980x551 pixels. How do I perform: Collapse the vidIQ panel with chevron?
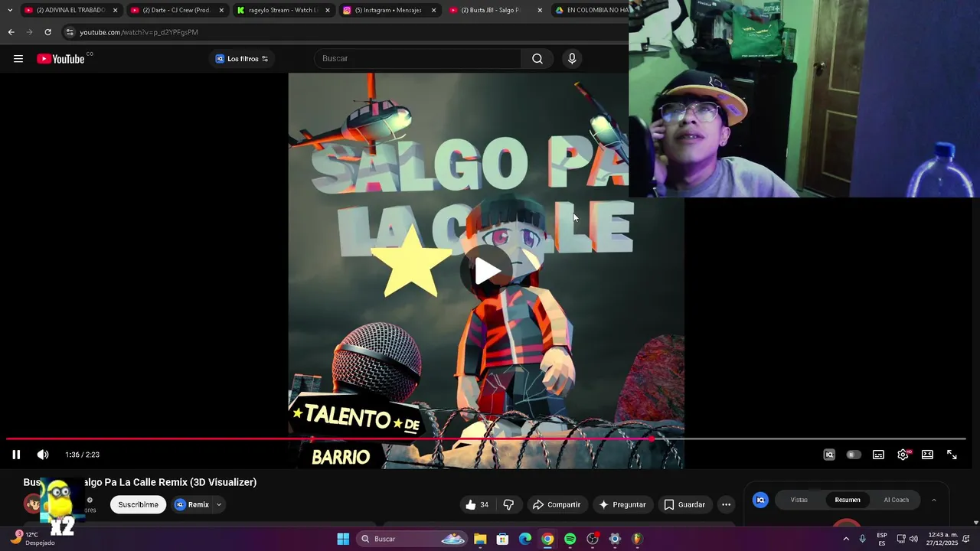pyautogui.click(x=933, y=500)
